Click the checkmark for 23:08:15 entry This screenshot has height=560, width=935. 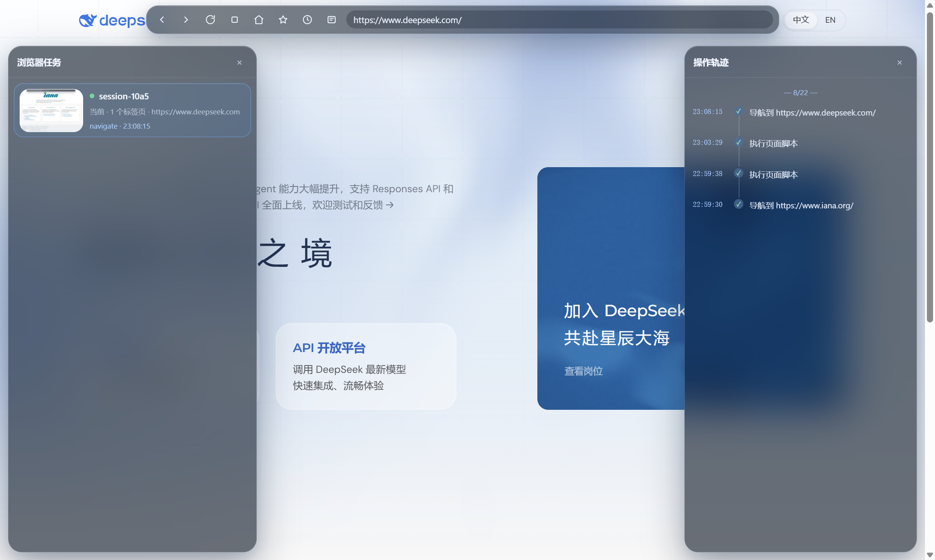pyautogui.click(x=738, y=111)
